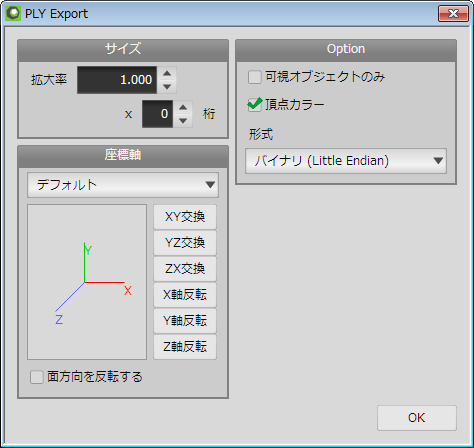Image resolution: width=474 pixels, height=448 pixels.
Task: Decrease 拡大率 value with down arrow
Action: [167, 87]
